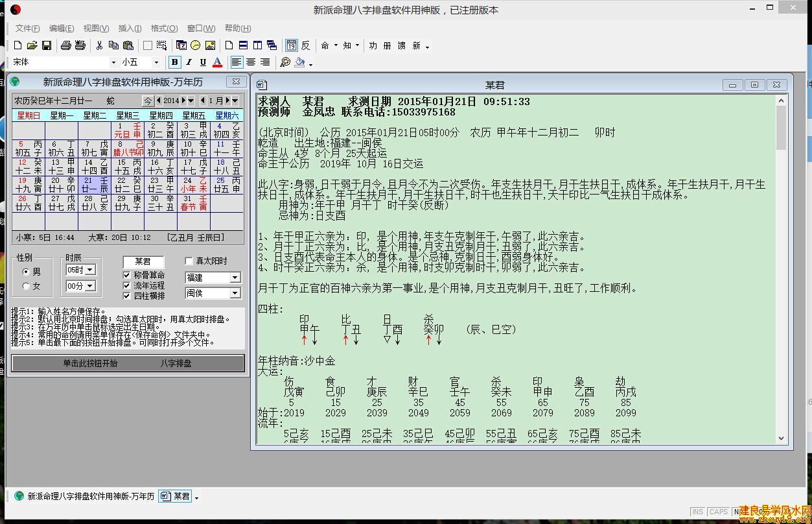
Task: Uncheck the 称骨算命 checkbox
Action: (127, 275)
